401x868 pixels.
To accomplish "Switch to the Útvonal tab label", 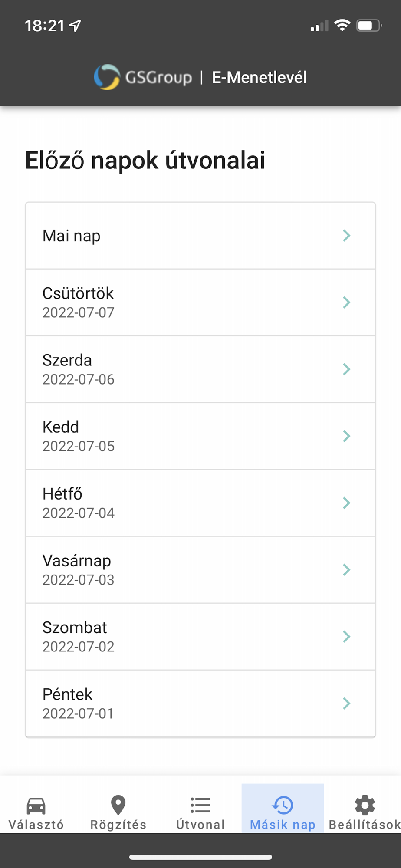I will coord(200,825).
